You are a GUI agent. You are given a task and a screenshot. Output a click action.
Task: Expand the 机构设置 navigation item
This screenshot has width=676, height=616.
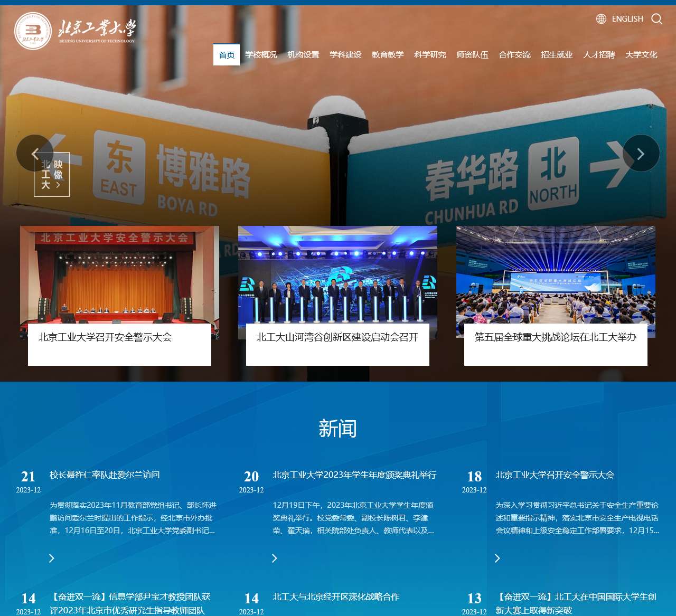tap(303, 54)
